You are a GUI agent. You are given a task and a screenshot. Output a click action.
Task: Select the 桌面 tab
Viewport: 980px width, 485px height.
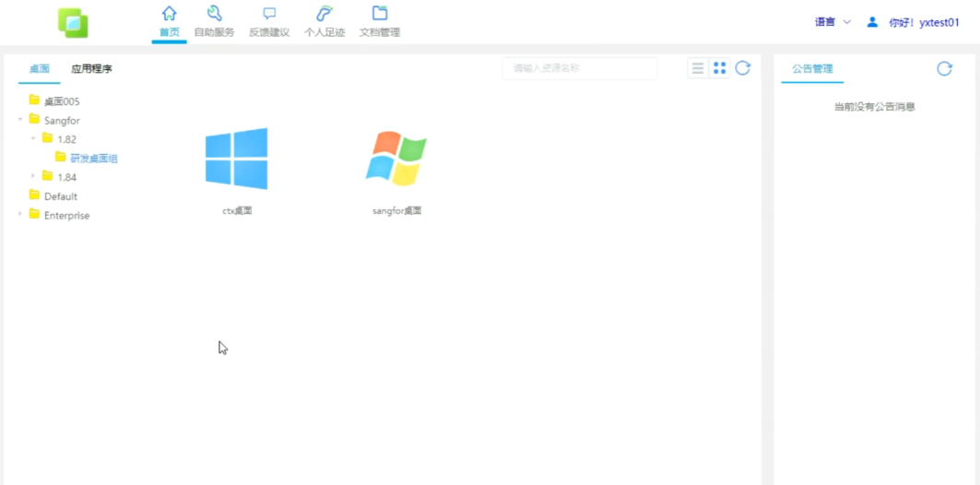point(40,69)
